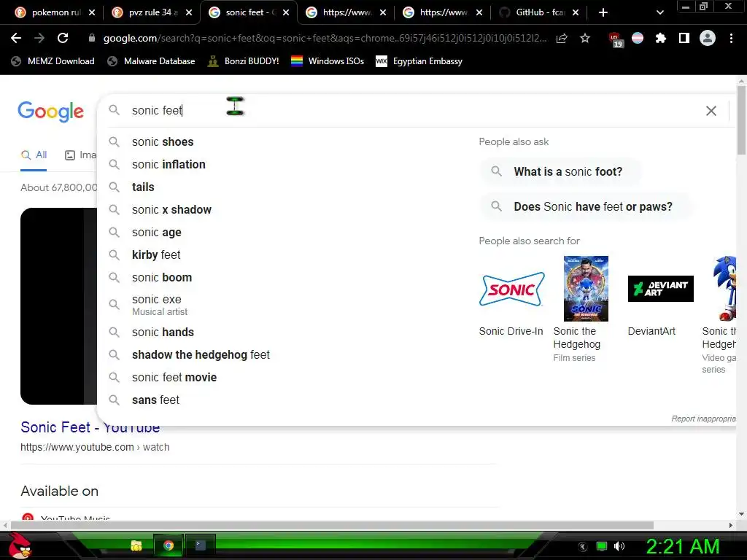Click inside the sonic feet search field
Viewport: 747px width, 560px height.
coord(410,111)
